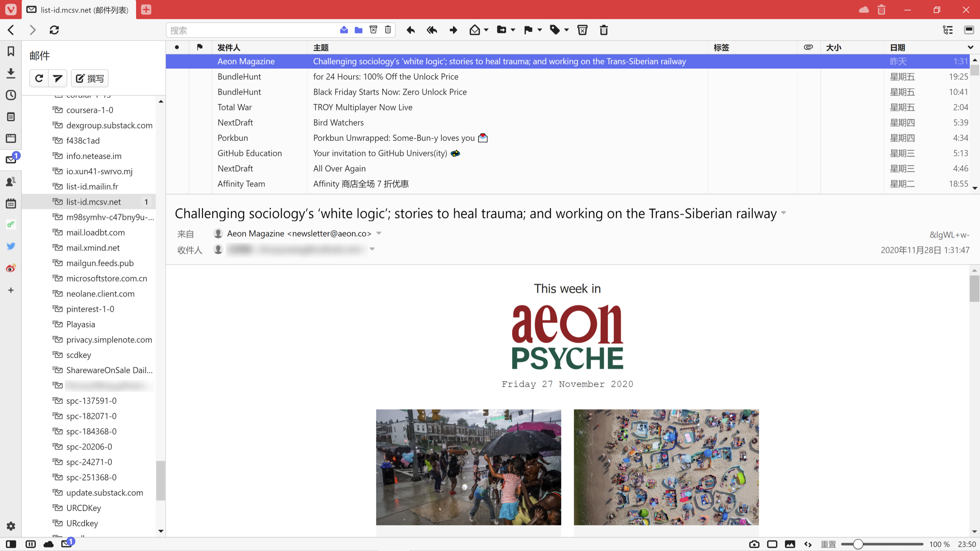The width and height of the screenshot is (980, 551).
Task: Open the Contacts panel in sidebar
Action: (x=11, y=182)
